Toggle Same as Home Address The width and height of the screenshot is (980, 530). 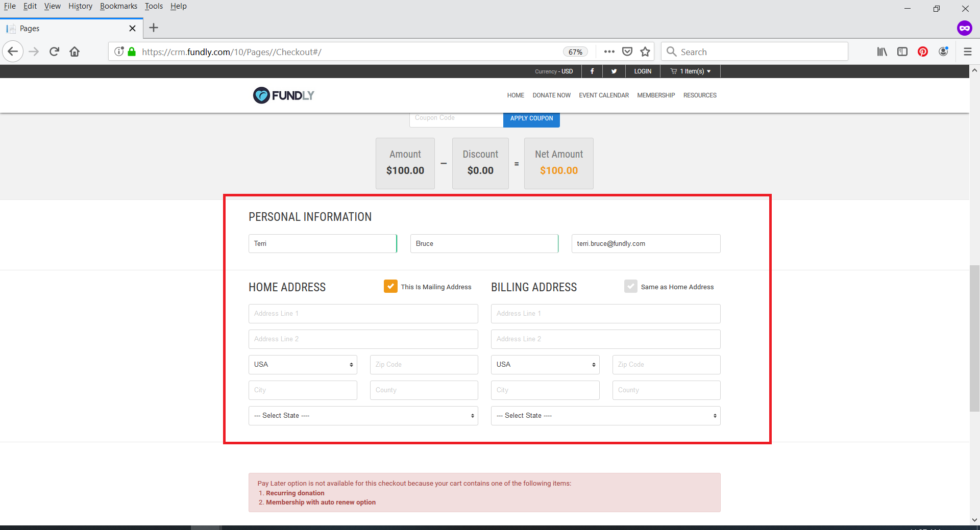(x=631, y=286)
